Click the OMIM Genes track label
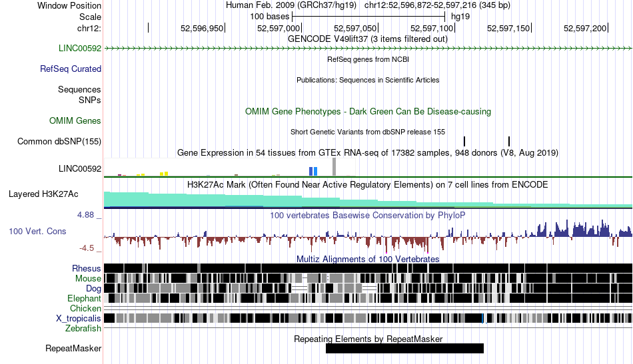Image resolution: width=633 pixels, height=364 pixels. click(x=75, y=121)
